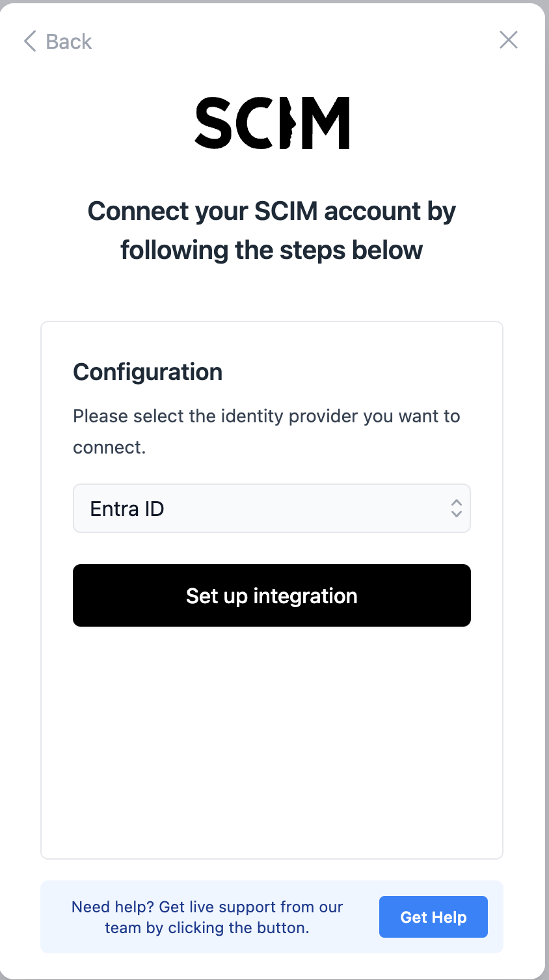Click the Need help live support message
The height and width of the screenshot is (980, 549).
point(207,917)
